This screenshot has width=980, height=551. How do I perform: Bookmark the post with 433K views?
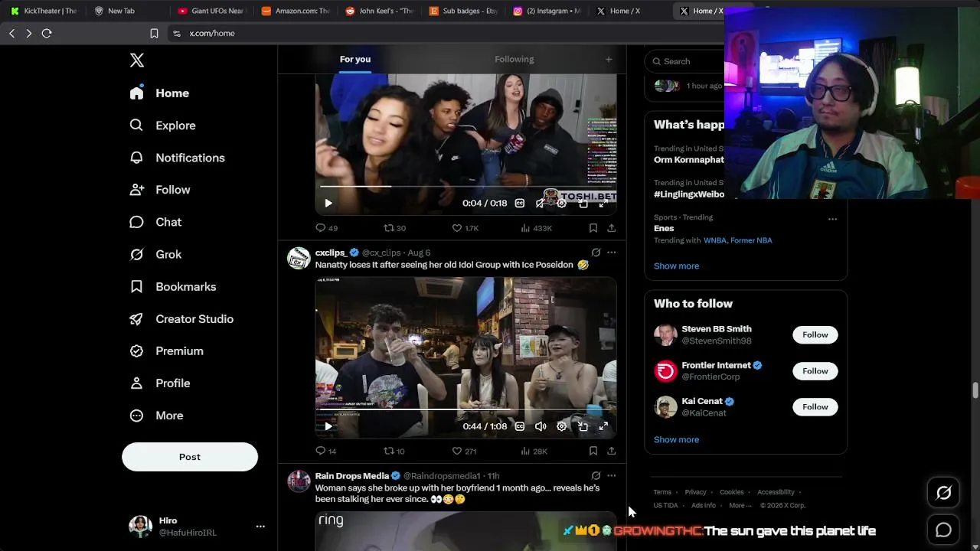[593, 228]
